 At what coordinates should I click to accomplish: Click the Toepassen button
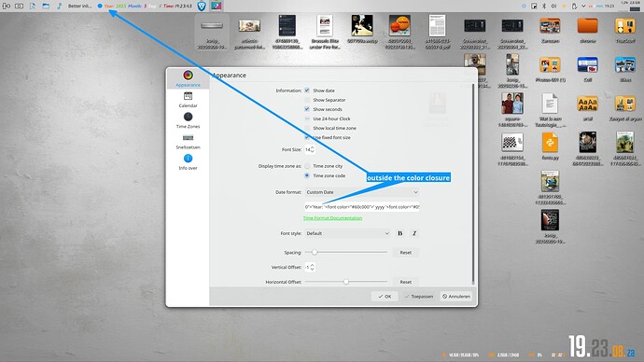coord(419,297)
